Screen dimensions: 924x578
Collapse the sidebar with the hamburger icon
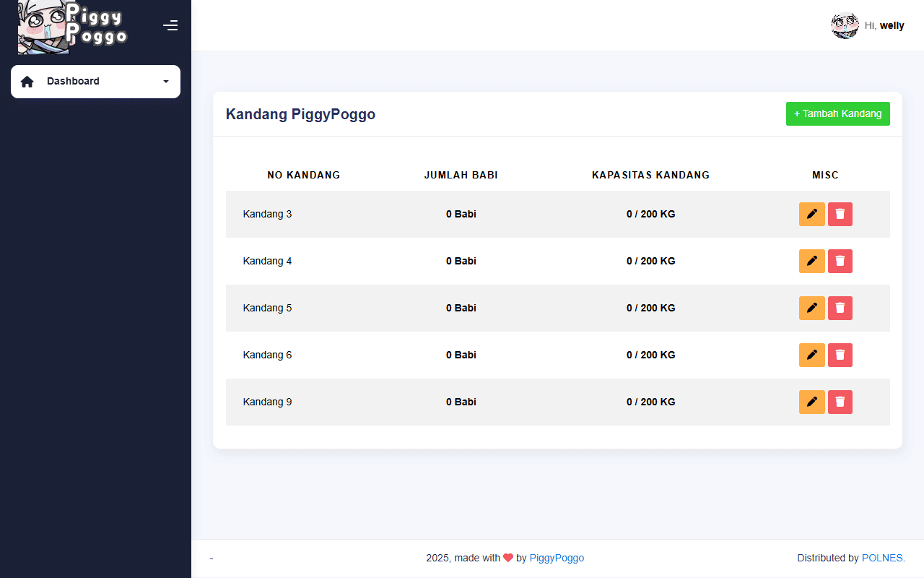(170, 25)
